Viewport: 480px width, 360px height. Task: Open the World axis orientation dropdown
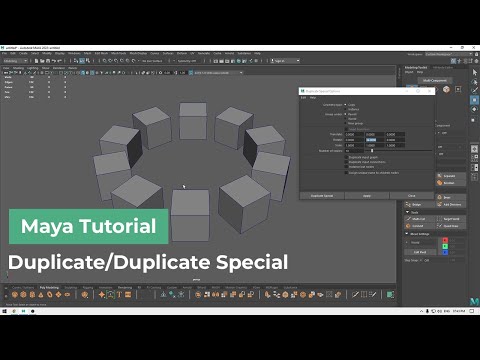click(x=420, y=243)
